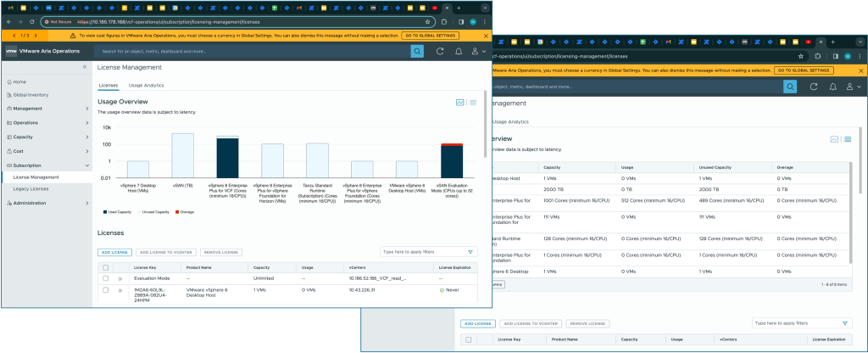868x353 pixels.
Task: Open the user account dropdown in front window
Action: (476, 52)
